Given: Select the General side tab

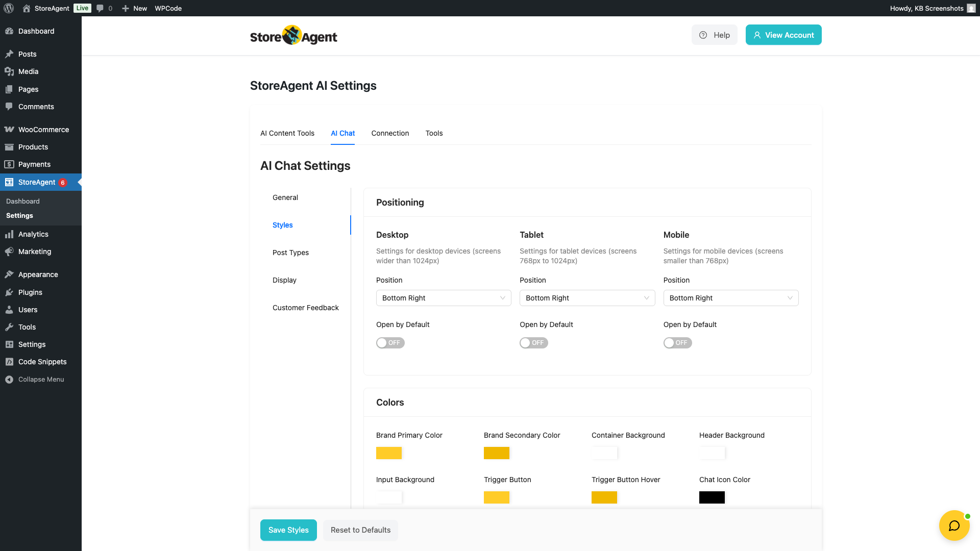Looking at the screenshot, I should point(285,197).
